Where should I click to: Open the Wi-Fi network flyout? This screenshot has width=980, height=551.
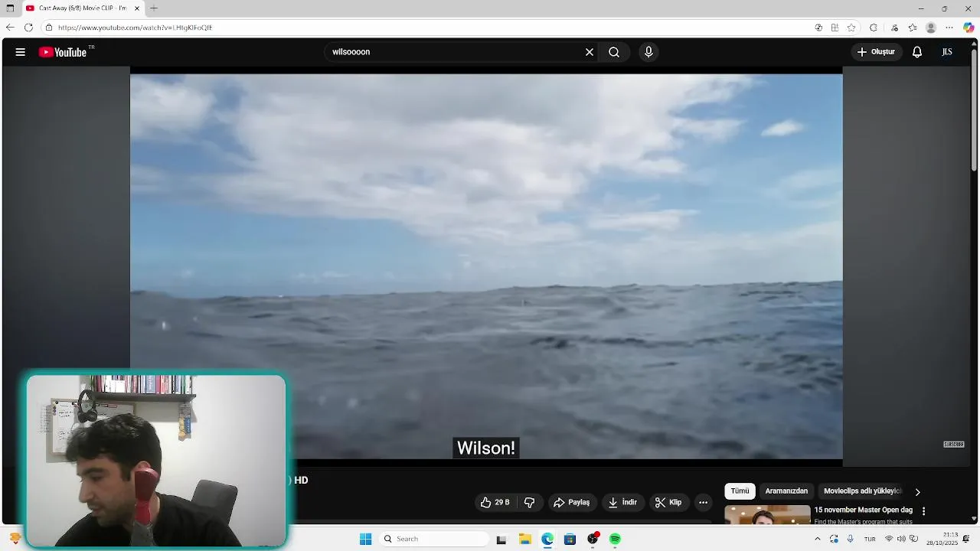click(x=889, y=539)
